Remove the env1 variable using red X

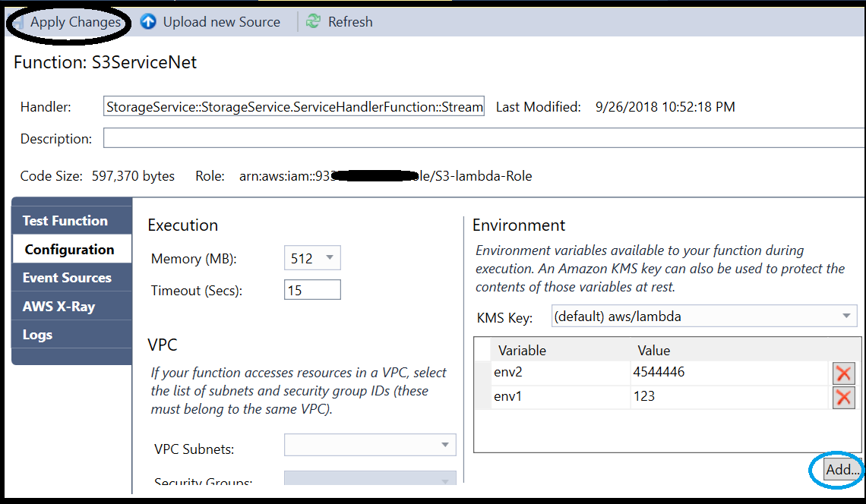[843, 397]
